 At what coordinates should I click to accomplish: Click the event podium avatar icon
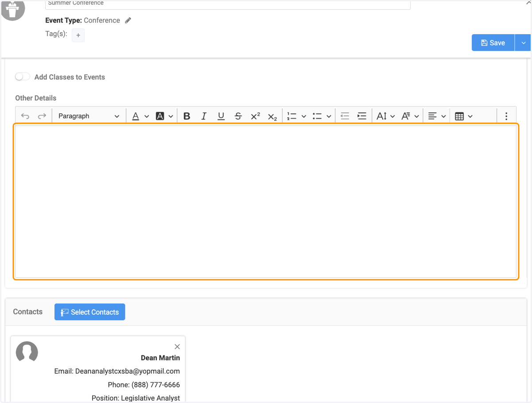[13, 9]
